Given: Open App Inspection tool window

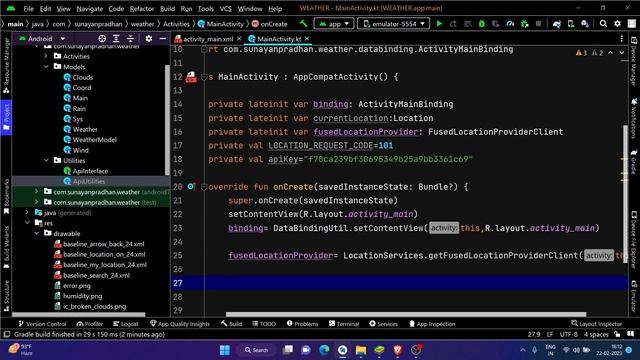Looking at the screenshot, I should pyautogui.click(x=432, y=324).
